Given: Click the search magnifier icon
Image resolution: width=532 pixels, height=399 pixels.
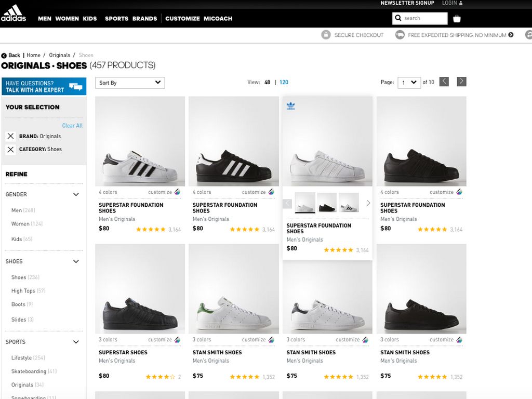Looking at the screenshot, I should (398, 18).
